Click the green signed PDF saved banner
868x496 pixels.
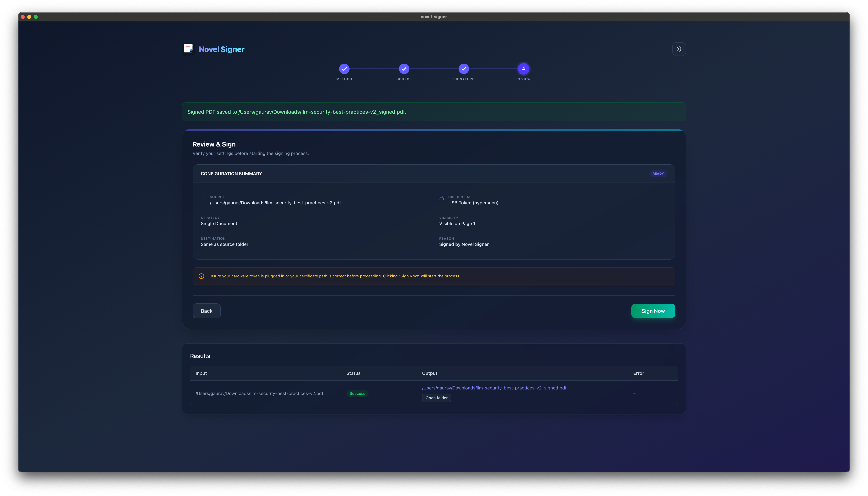pyautogui.click(x=433, y=112)
